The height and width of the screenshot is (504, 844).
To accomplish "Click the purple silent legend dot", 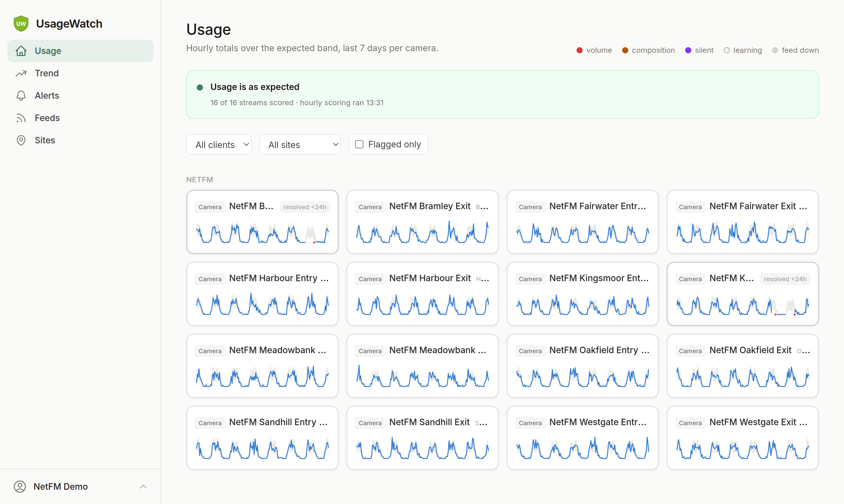I will (x=688, y=50).
